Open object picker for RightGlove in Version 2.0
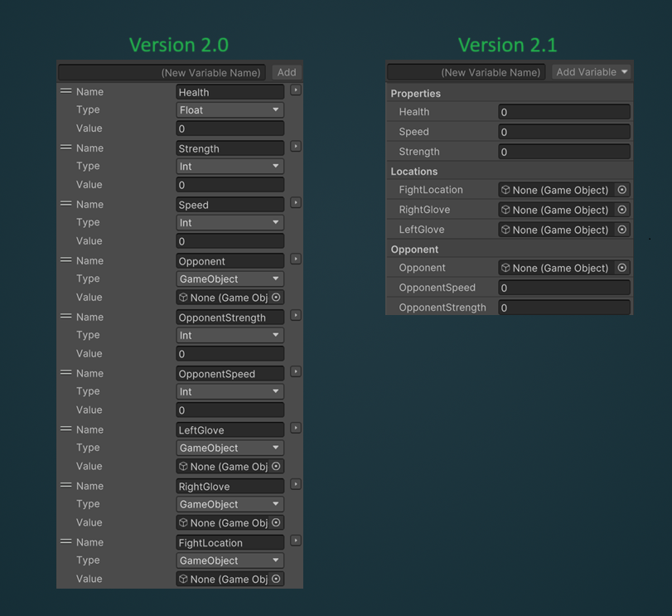Screen dimensions: 672x616 (x=277, y=522)
